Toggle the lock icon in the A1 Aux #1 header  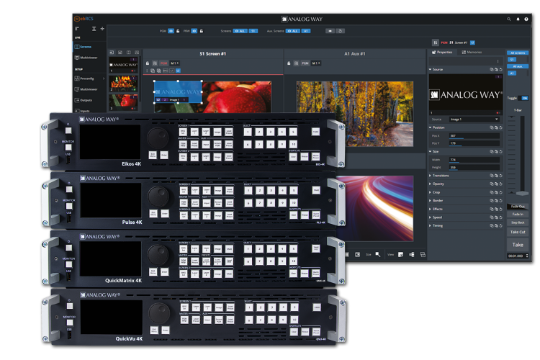pyautogui.click(x=289, y=63)
